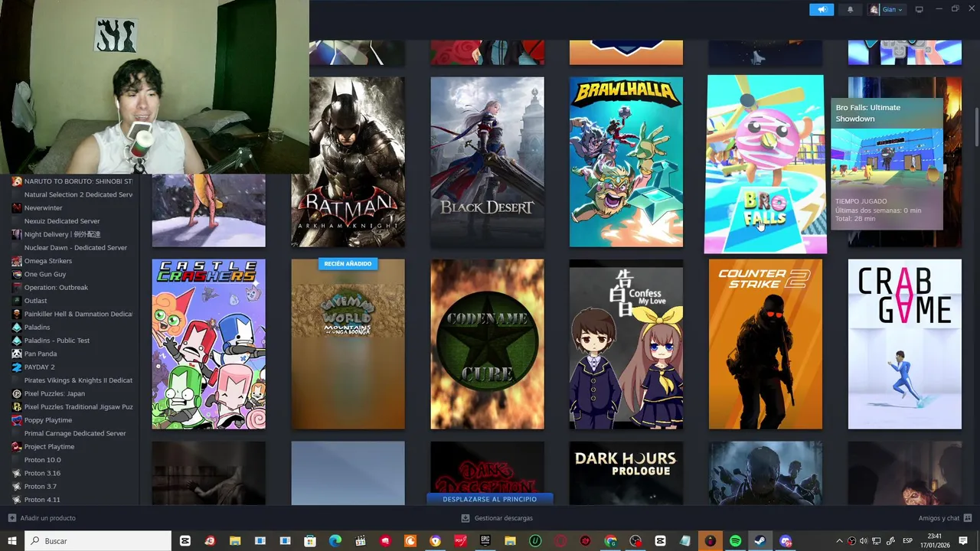Select Proton 4.11 entry
This screenshot has height=551, width=980.
41,500
